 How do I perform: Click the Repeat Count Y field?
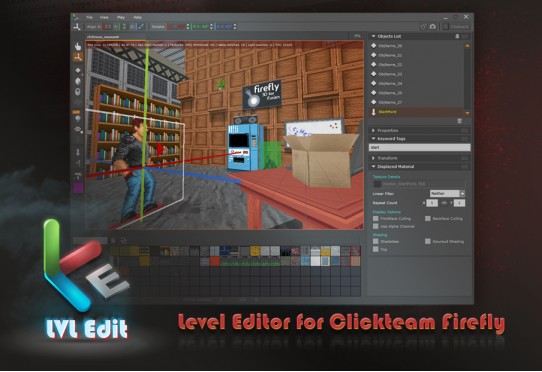point(459,203)
